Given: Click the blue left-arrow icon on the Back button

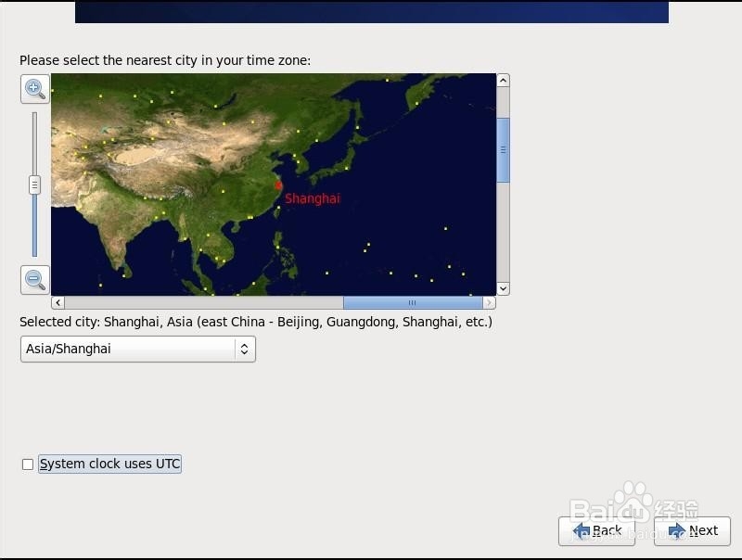Looking at the screenshot, I should (x=582, y=530).
